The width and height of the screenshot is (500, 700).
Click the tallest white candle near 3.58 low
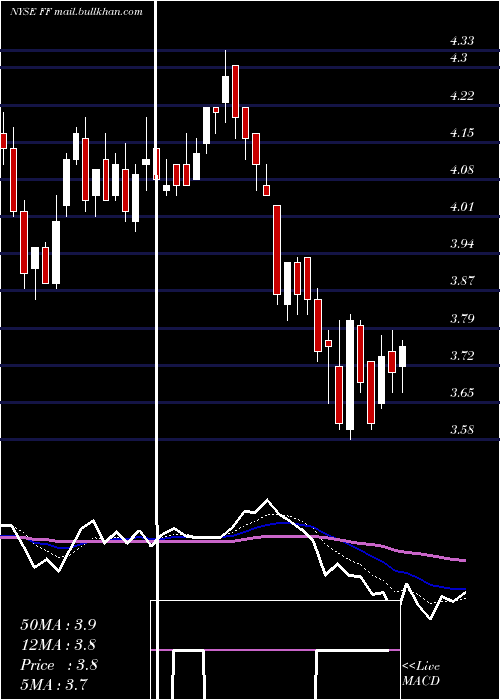pyautogui.click(x=350, y=377)
